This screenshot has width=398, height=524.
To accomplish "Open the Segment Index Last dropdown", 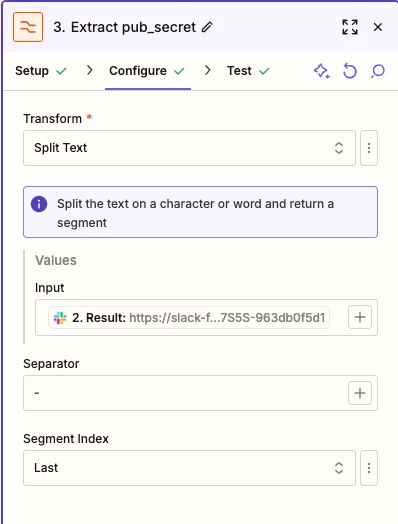I will [x=189, y=468].
